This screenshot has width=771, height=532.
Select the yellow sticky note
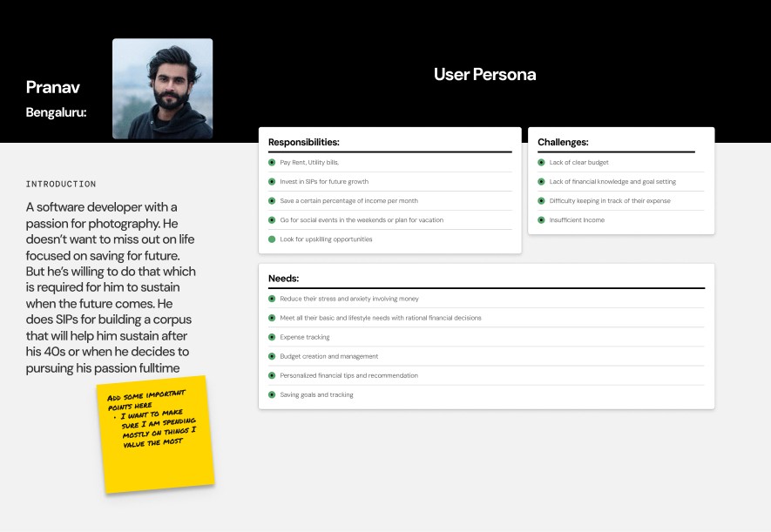coord(156,434)
